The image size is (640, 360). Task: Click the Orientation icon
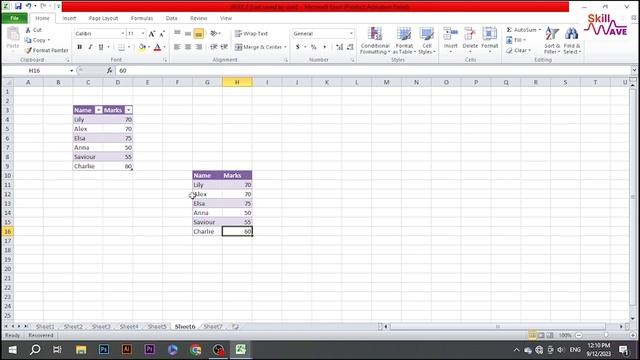click(x=214, y=33)
